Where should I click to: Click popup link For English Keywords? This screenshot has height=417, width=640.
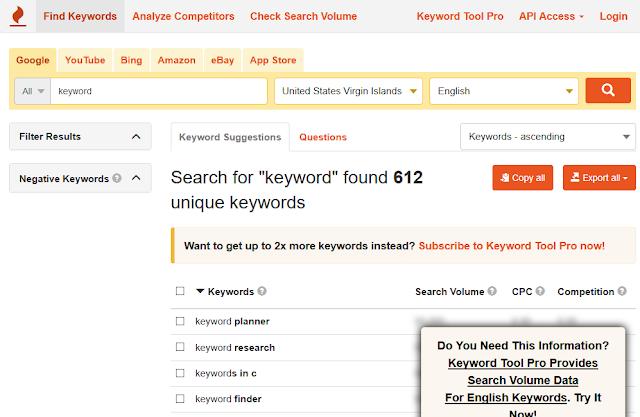506,397
